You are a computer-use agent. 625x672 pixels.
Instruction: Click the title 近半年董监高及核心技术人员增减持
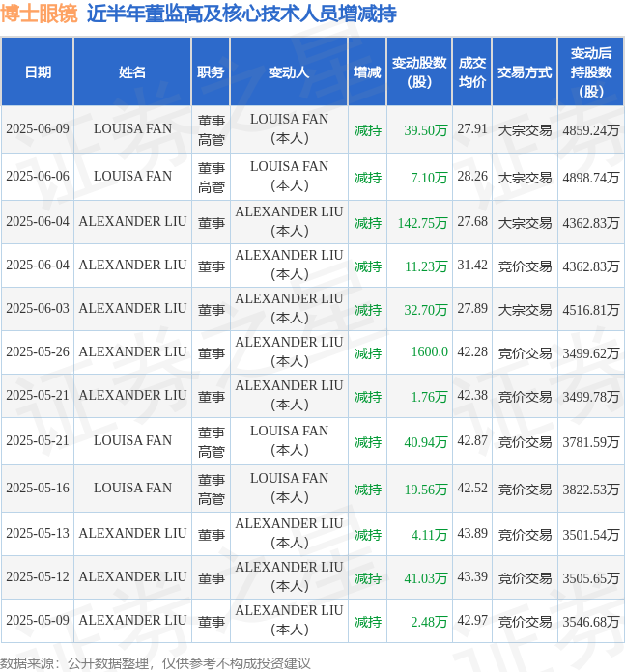click(x=241, y=14)
